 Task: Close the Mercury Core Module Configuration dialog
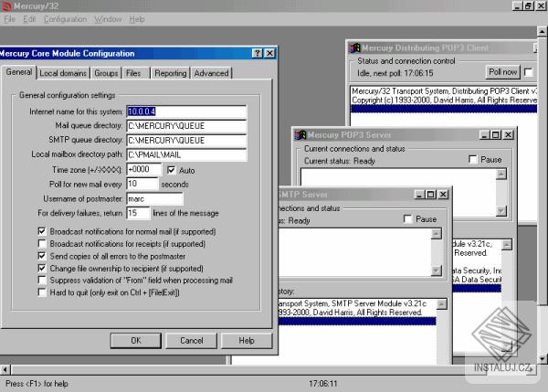(269, 53)
